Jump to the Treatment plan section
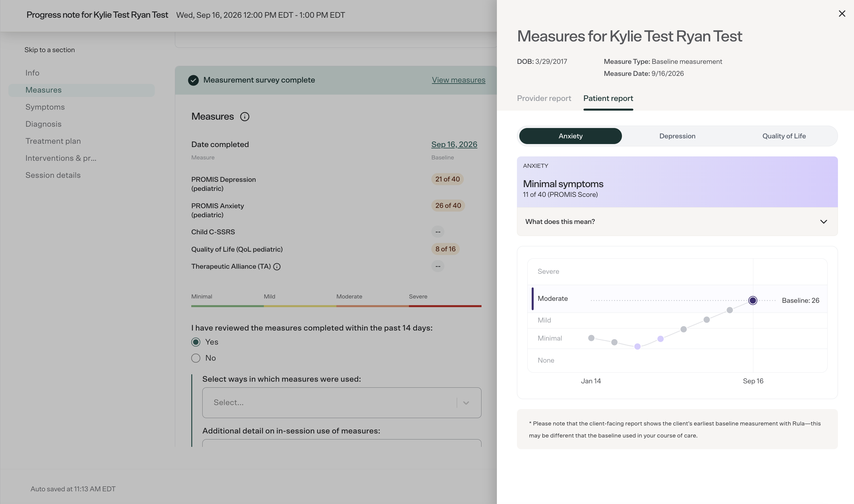 [x=53, y=141]
